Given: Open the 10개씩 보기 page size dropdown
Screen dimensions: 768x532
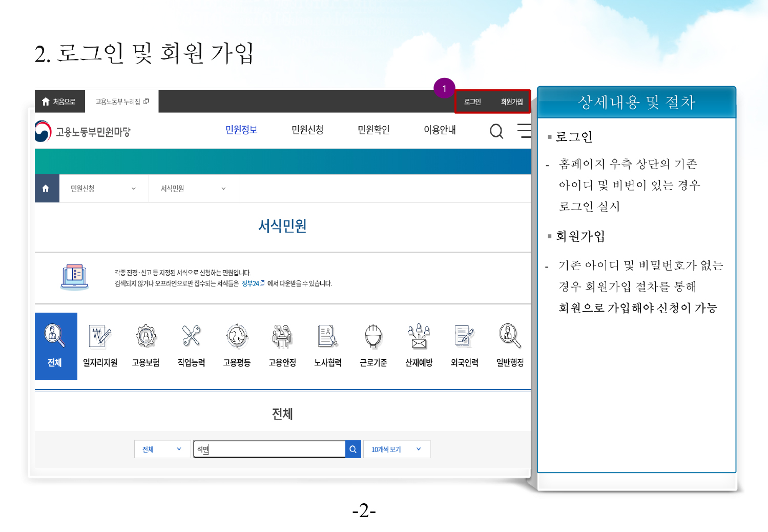Looking at the screenshot, I should [397, 449].
